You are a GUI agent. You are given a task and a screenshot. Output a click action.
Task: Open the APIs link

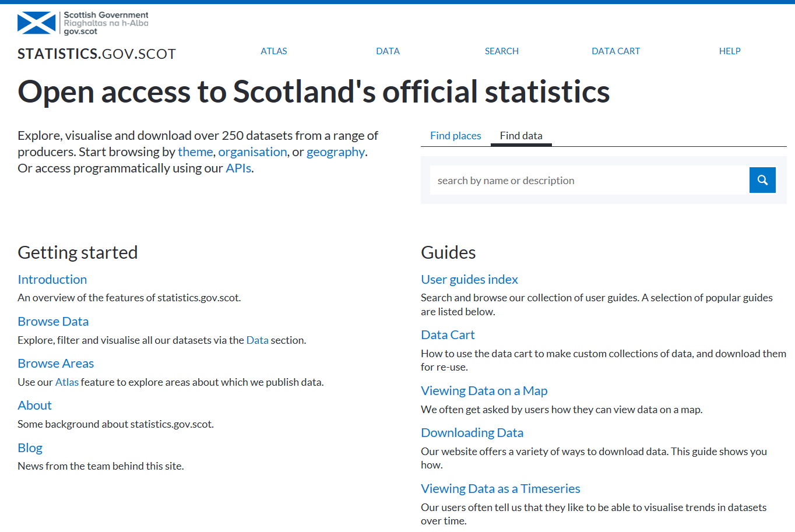(x=238, y=168)
